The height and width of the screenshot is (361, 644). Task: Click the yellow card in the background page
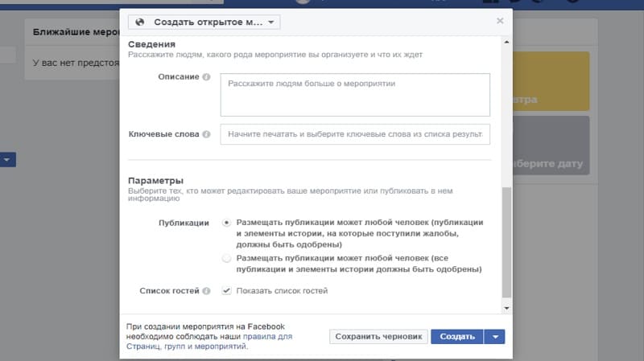(x=551, y=81)
